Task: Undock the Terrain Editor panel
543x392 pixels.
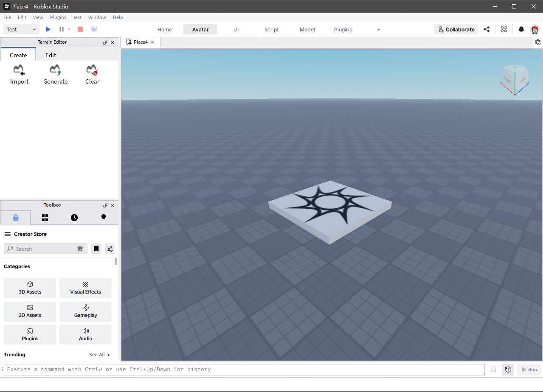Action: click(x=105, y=42)
